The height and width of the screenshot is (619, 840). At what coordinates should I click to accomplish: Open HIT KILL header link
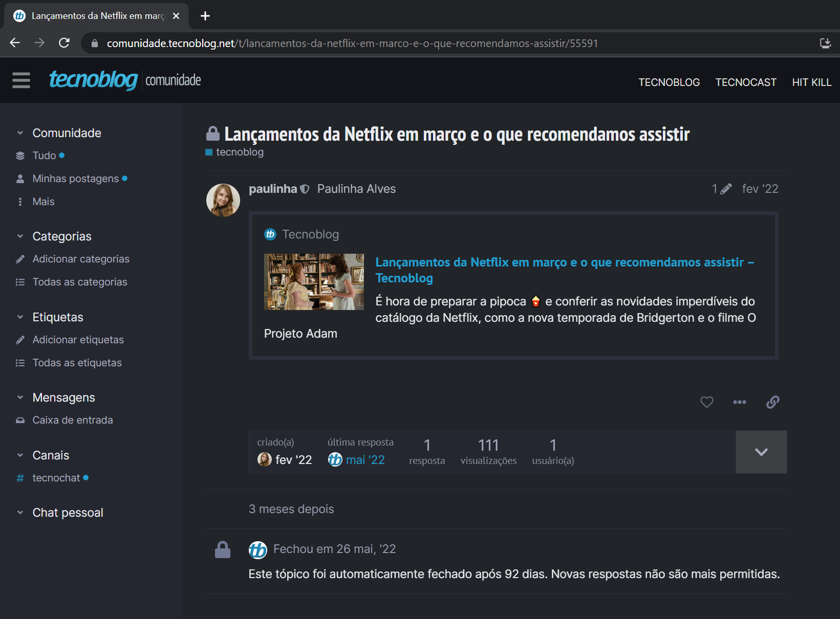[x=812, y=82]
